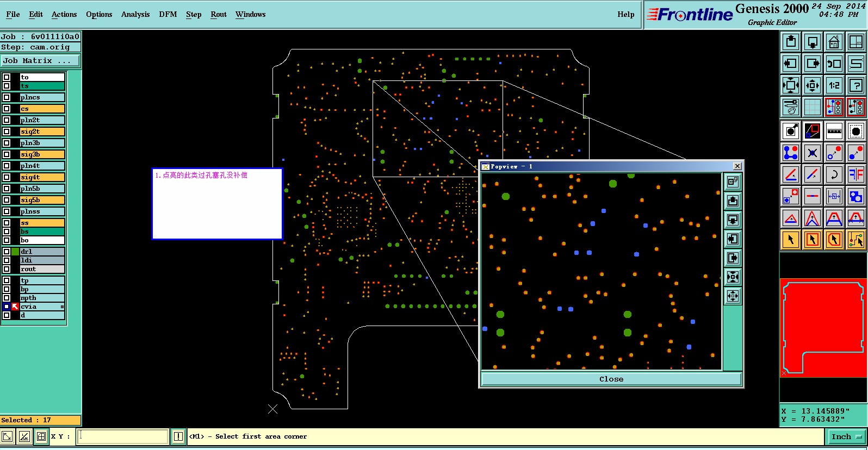
Task: Open the DFM menu
Action: (x=168, y=15)
